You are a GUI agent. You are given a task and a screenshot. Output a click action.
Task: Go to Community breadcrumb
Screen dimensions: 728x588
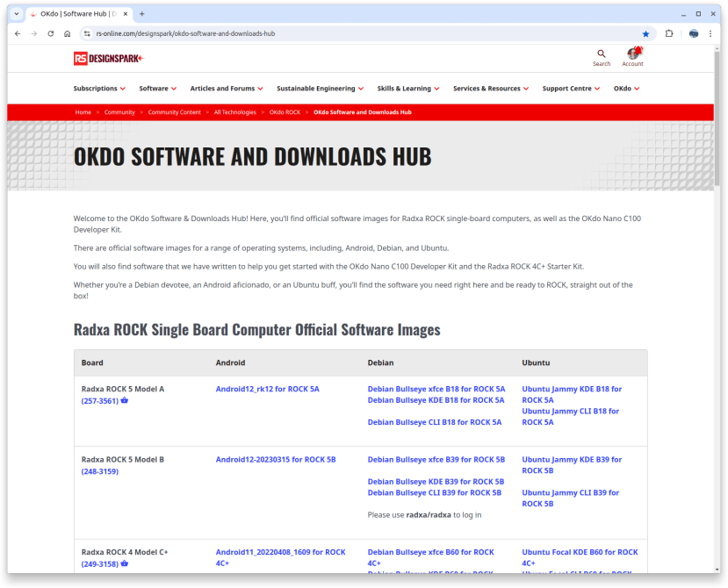click(119, 112)
